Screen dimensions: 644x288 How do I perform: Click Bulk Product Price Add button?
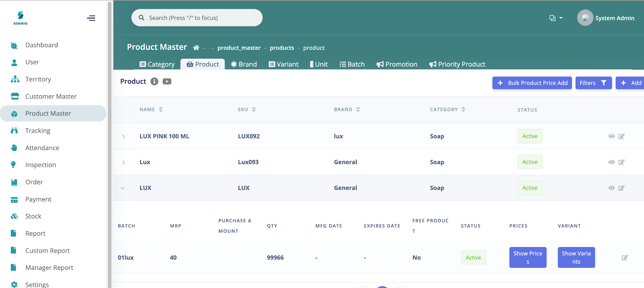pos(532,83)
